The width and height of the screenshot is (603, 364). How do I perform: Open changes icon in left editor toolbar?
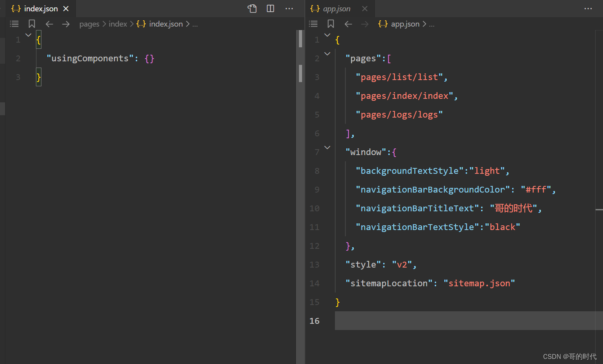coord(252,9)
